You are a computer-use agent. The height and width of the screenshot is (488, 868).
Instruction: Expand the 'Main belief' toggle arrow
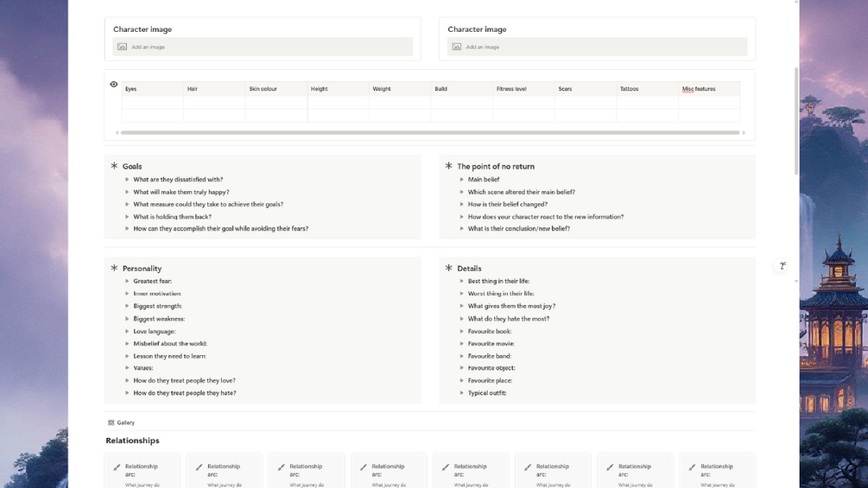[x=462, y=180]
